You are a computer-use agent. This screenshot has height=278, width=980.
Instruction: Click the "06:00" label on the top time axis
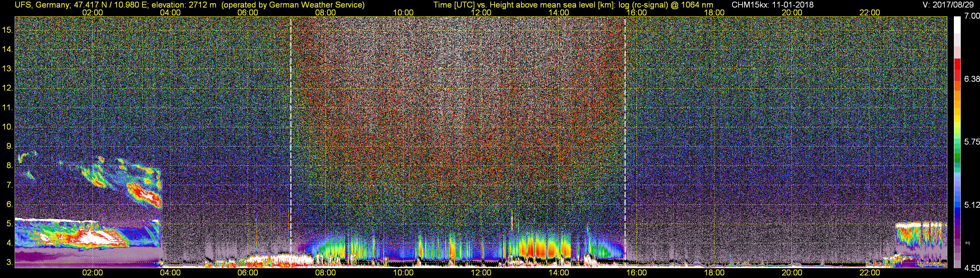[x=248, y=12]
